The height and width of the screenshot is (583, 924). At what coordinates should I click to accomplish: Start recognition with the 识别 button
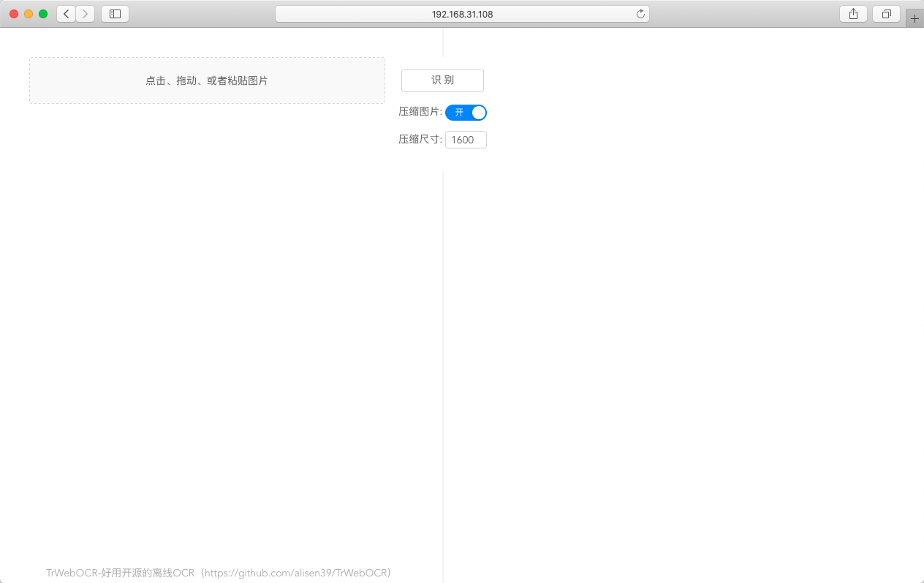(442, 80)
